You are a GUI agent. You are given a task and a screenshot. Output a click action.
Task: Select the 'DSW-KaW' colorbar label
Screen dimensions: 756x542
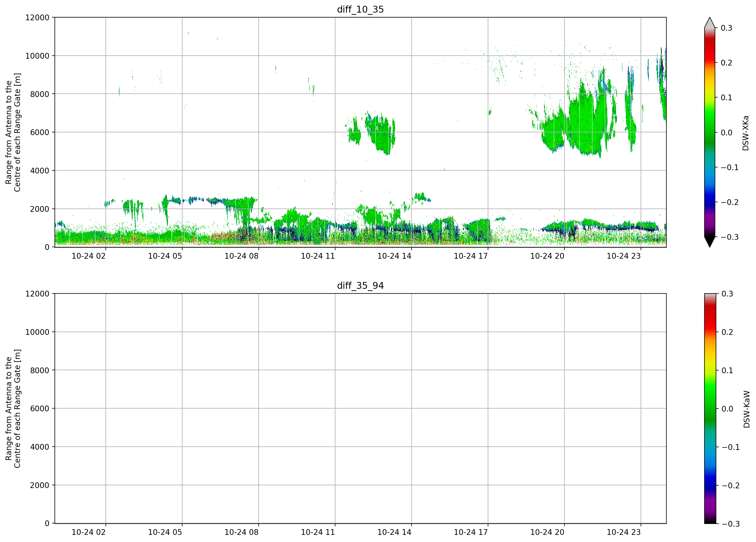[x=747, y=409]
